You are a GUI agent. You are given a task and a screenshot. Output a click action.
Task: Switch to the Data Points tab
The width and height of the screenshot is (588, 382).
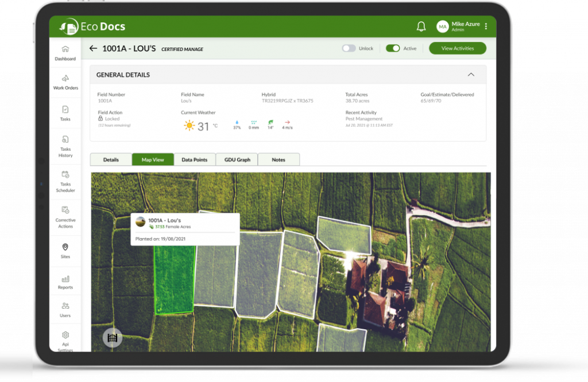(195, 159)
